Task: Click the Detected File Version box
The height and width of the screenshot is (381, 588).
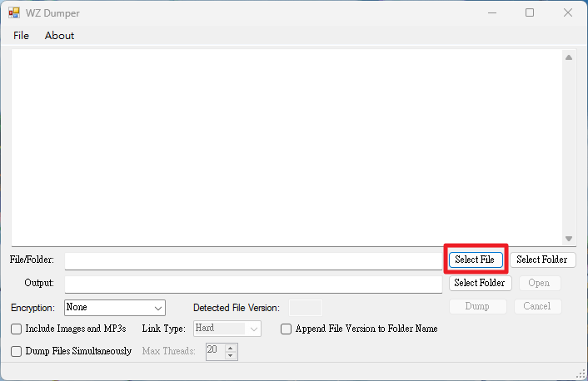Action: (306, 308)
